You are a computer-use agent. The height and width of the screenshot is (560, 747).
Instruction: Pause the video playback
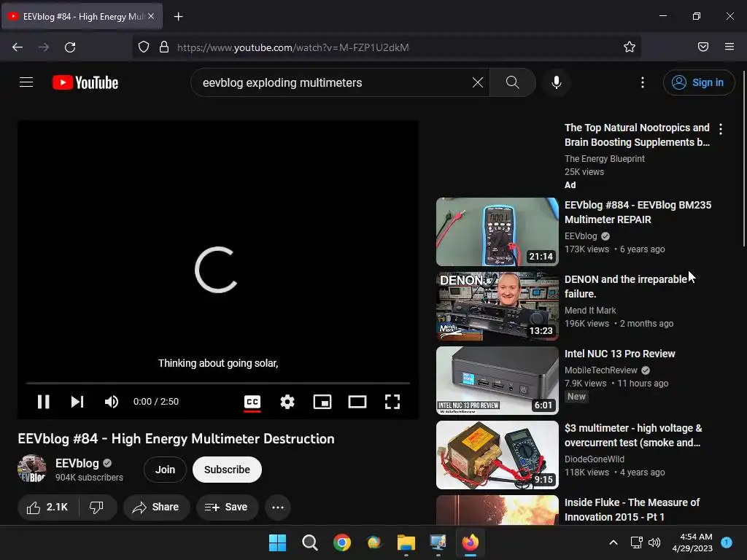43,402
